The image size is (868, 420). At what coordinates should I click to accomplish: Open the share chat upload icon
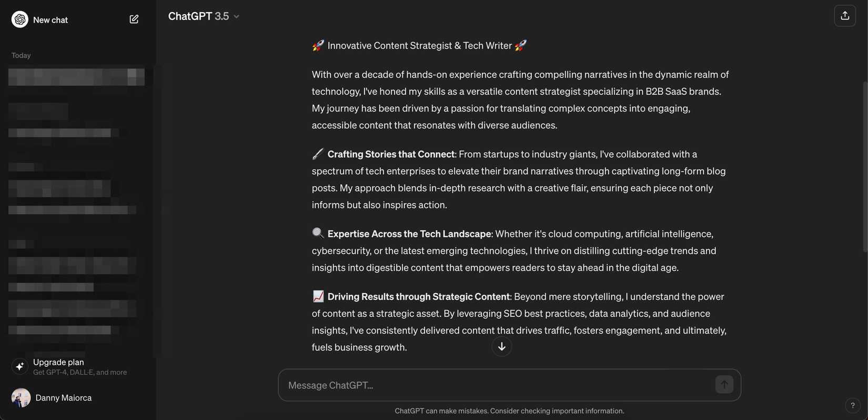pos(845,16)
